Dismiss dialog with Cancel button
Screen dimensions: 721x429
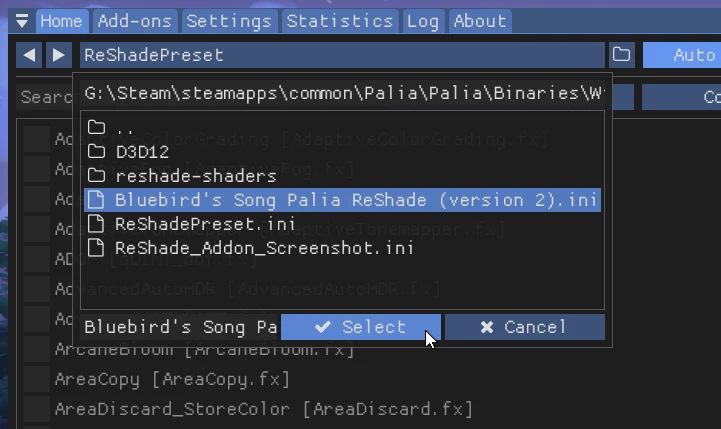pyautogui.click(x=525, y=327)
